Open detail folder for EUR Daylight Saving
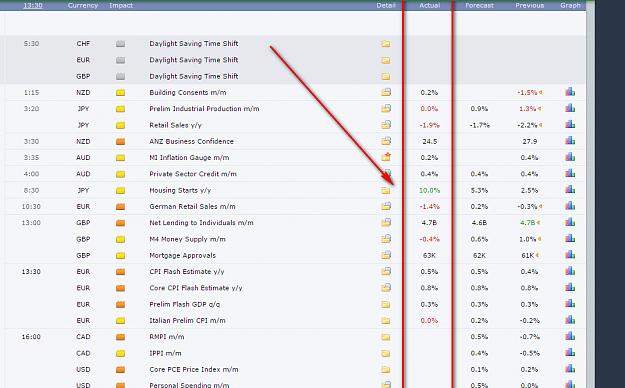Viewport: 625px width, 388px height. pyautogui.click(x=385, y=60)
